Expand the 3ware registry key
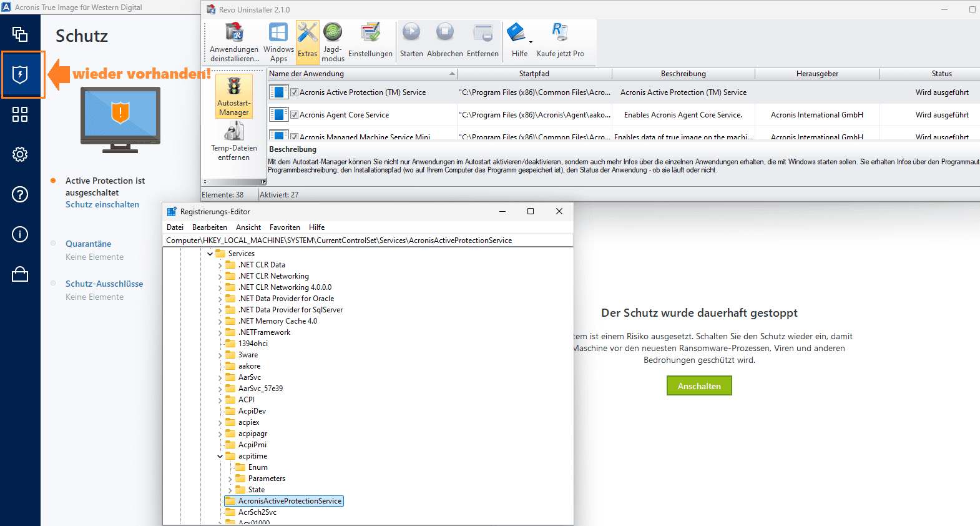Viewport: 980px width, 526px height. click(220, 355)
